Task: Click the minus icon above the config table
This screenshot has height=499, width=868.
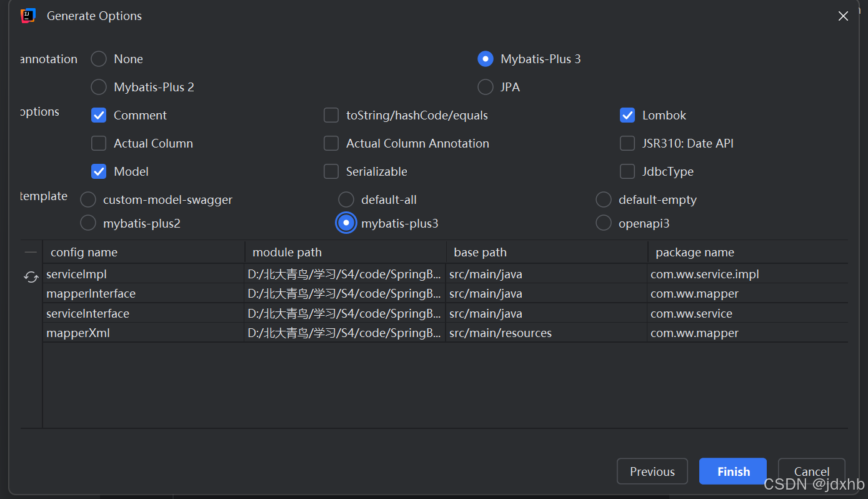Action: tap(31, 252)
